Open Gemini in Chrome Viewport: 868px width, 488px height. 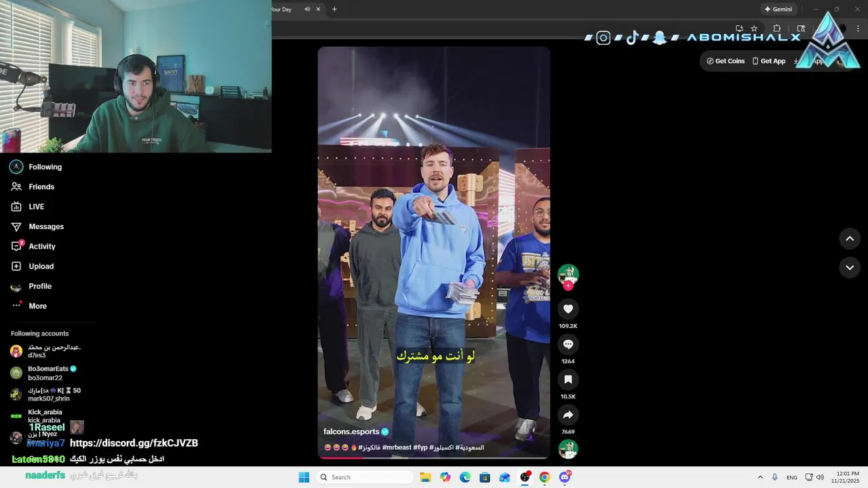point(778,9)
